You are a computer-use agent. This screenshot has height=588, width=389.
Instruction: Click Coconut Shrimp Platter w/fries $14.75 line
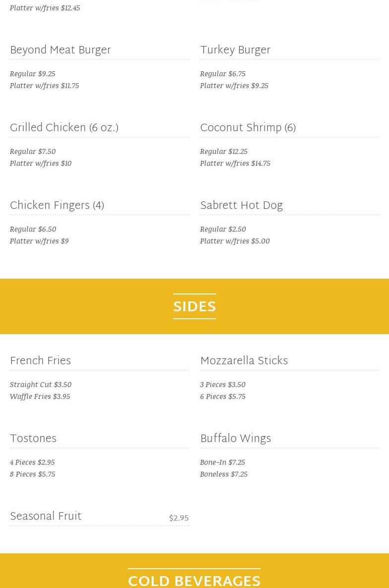[235, 163]
